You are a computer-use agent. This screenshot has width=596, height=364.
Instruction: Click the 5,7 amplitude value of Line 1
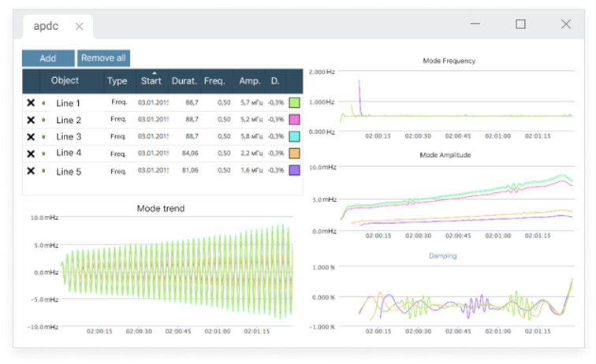click(251, 102)
